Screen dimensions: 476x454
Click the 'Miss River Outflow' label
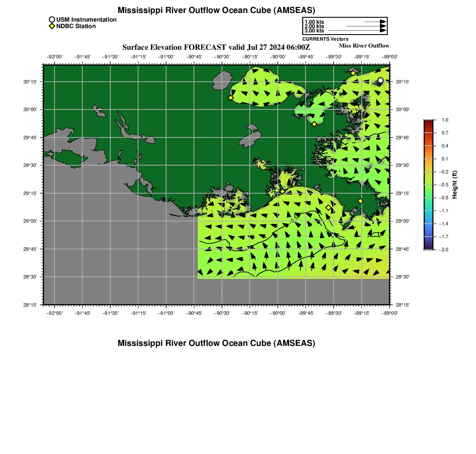click(x=363, y=46)
